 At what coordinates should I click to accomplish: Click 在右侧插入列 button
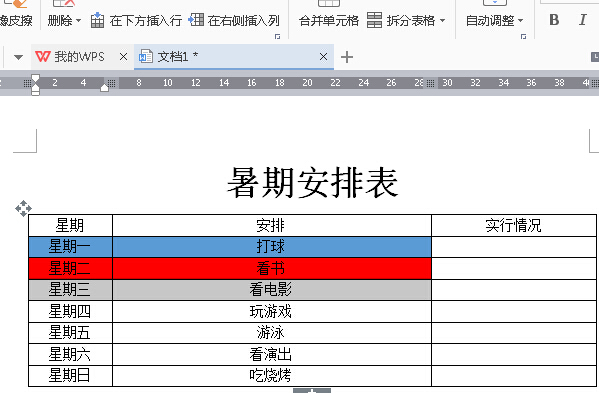point(234,20)
